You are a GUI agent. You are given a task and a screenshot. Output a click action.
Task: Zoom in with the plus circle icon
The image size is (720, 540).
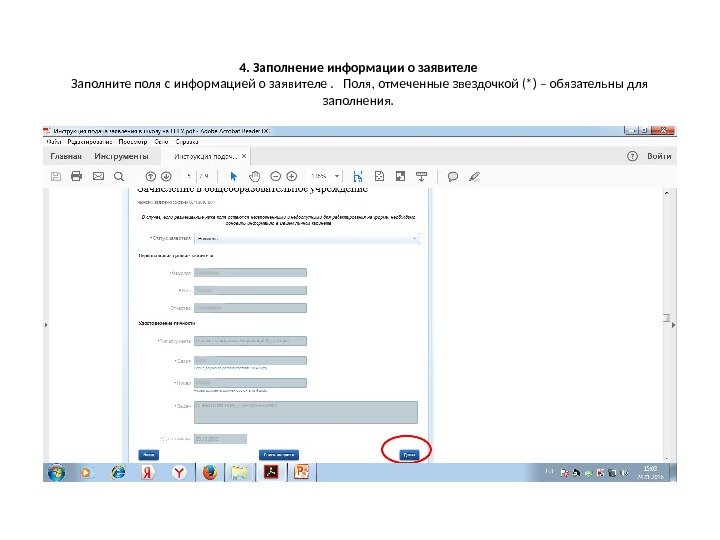292,176
